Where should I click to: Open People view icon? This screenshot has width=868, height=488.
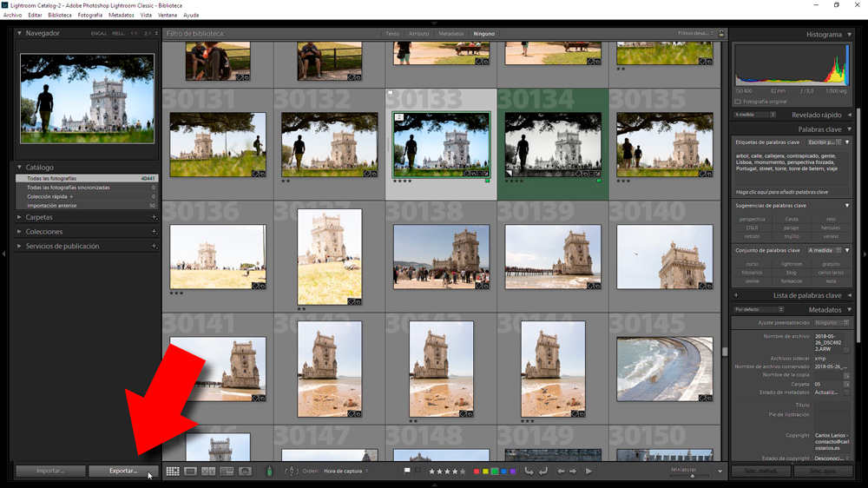pos(246,472)
